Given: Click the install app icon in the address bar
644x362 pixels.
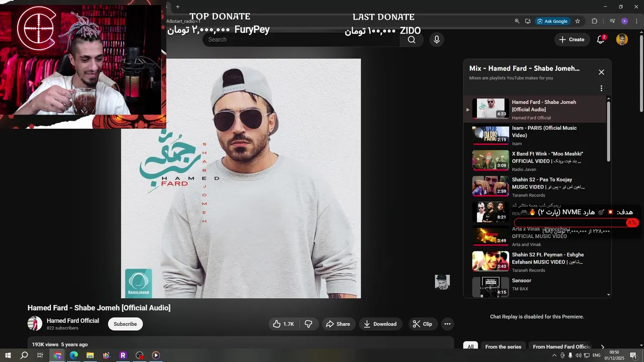Looking at the screenshot, I should pyautogui.click(x=528, y=21).
